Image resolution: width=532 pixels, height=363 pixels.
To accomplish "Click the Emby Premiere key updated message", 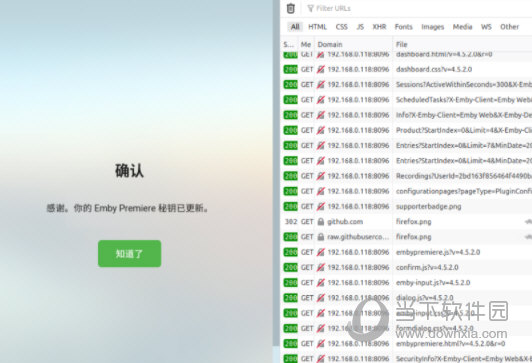I will (x=128, y=208).
